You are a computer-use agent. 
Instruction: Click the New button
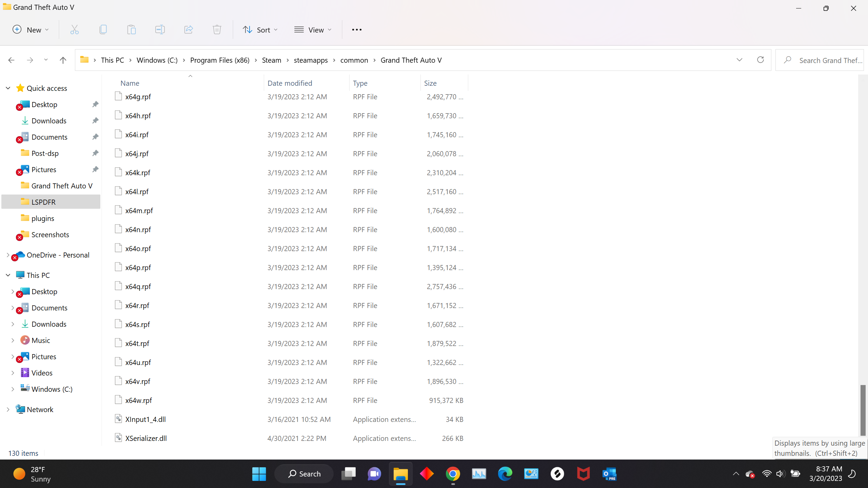(31, 30)
